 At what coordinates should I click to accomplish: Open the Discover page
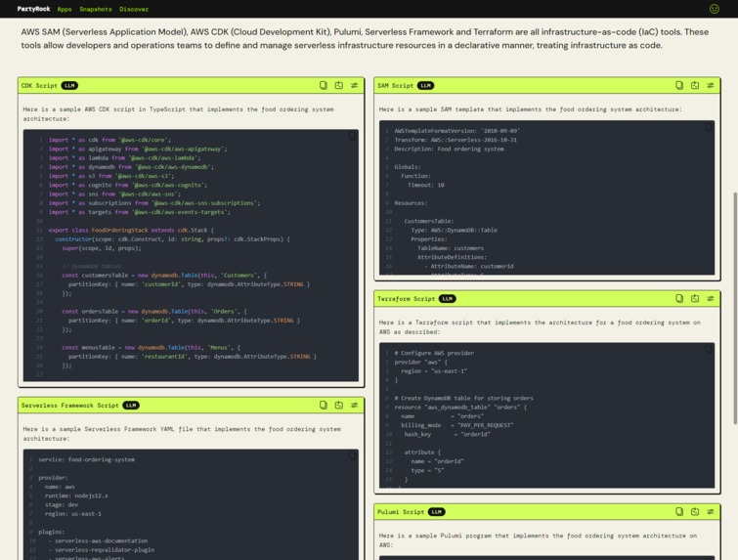tap(134, 9)
